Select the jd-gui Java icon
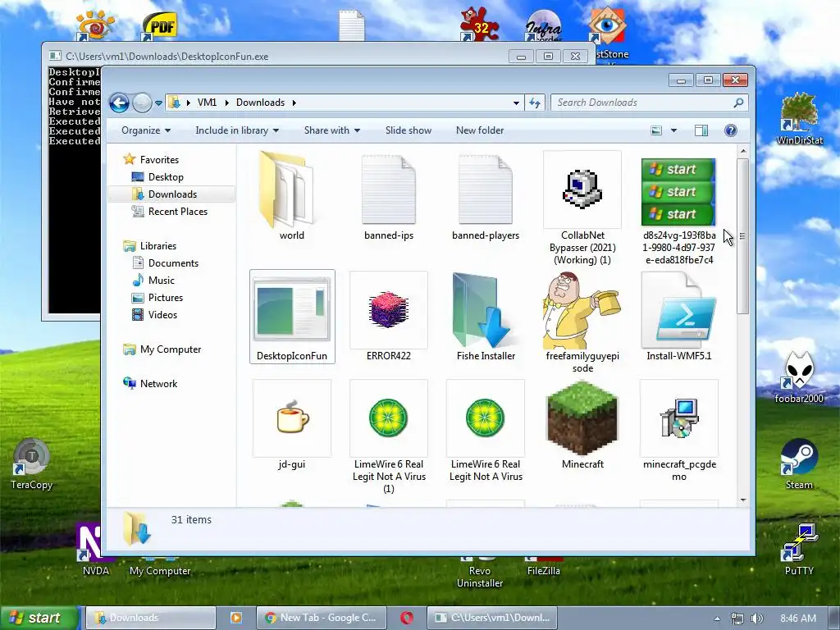 tap(292, 418)
